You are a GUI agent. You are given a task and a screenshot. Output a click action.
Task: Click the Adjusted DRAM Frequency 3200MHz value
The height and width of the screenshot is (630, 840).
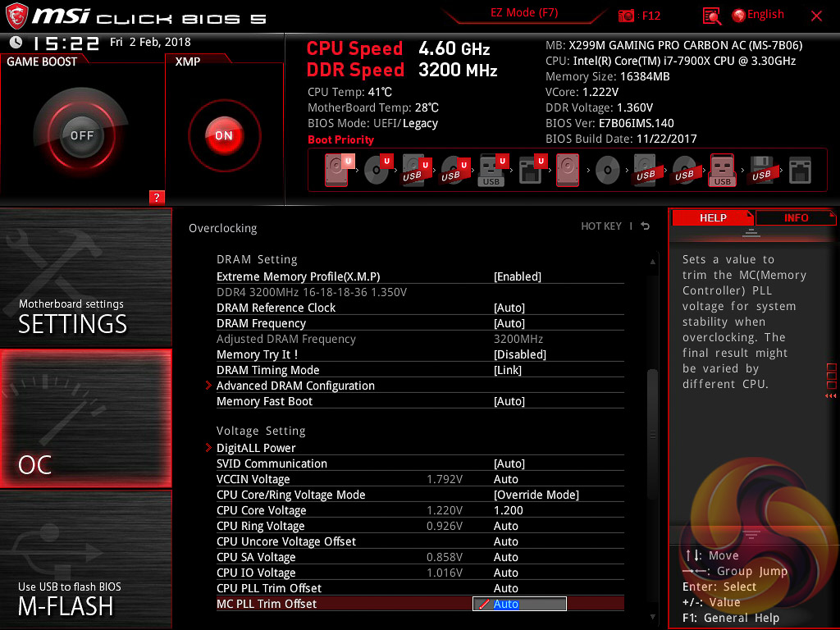tap(518, 339)
